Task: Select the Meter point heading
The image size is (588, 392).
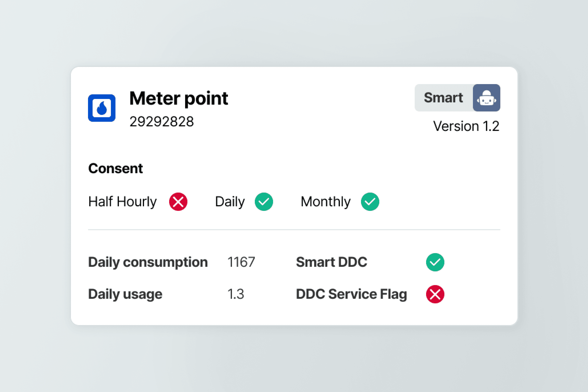Action: pyautogui.click(x=179, y=99)
